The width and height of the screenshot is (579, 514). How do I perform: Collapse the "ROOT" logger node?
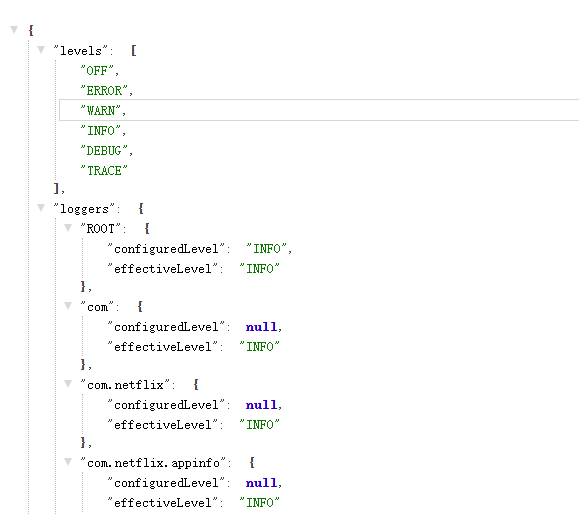point(68,227)
